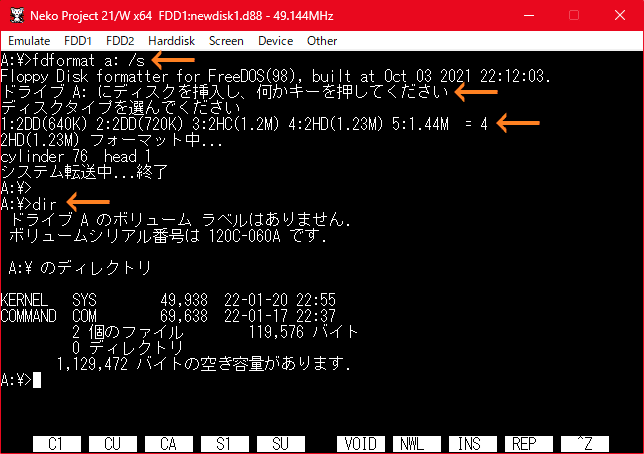The width and height of the screenshot is (644, 454).
Task: Click the CA function key label
Action: (x=169, y=444)
